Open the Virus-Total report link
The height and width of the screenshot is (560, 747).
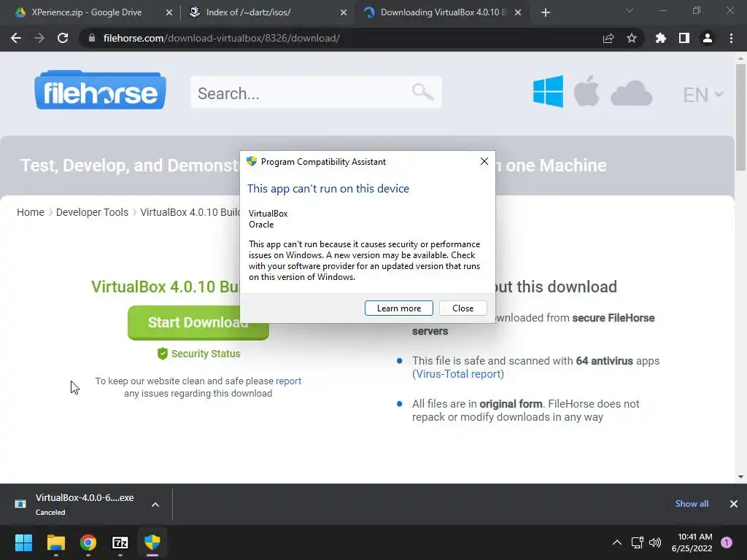point(458,374)
